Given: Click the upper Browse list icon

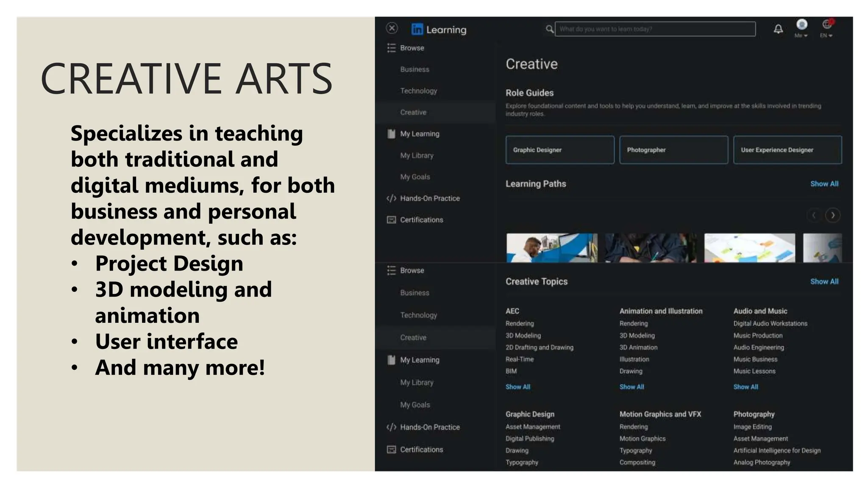Looking at the screenshot, I should [391, 48].
